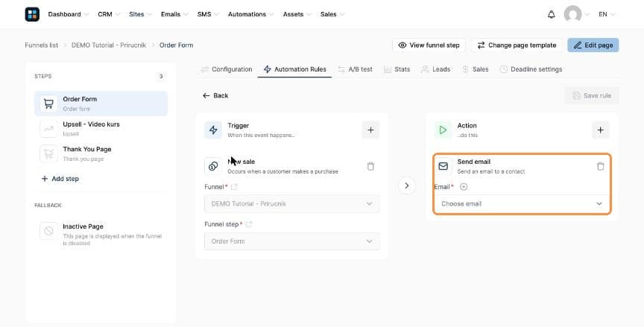Go Back from rule editor
644x327 pixels.
point(215,95)
